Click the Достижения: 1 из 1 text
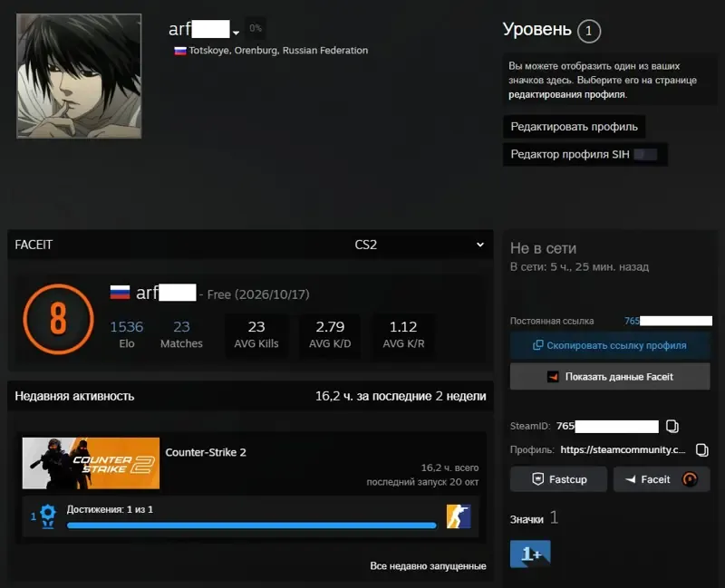The width and height of the screenshot is (725, 588). (110, 509)
